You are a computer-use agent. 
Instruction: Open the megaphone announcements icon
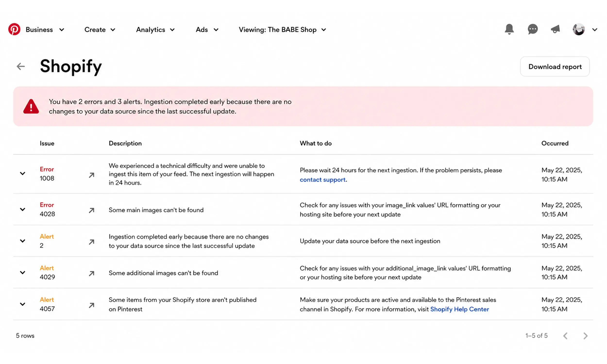pos(555,29)
